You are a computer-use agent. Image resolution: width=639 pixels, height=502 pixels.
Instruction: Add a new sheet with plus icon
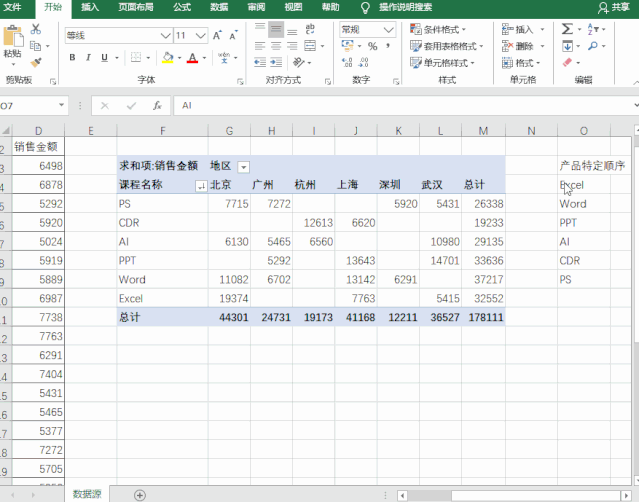tap(140, 495)
